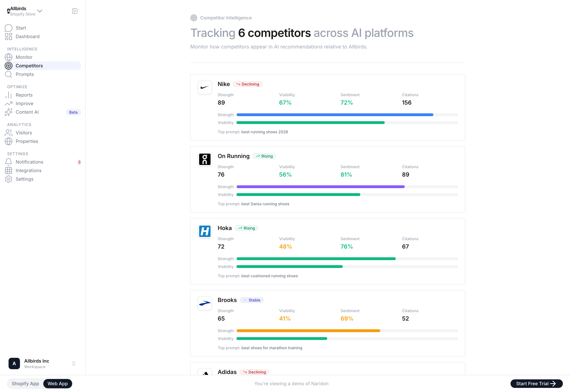Click the Brooks logo thumbnail

[x=205, y=303]
